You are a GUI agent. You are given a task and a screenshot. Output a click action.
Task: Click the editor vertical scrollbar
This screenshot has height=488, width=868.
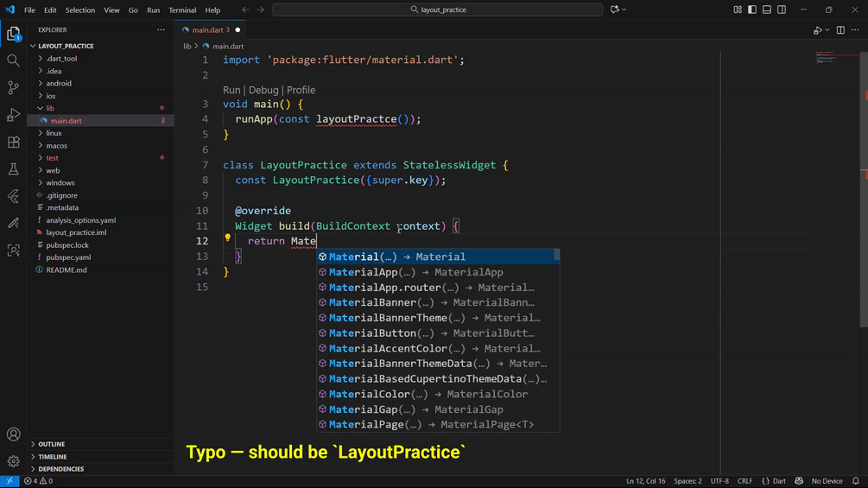click(864, 188)
